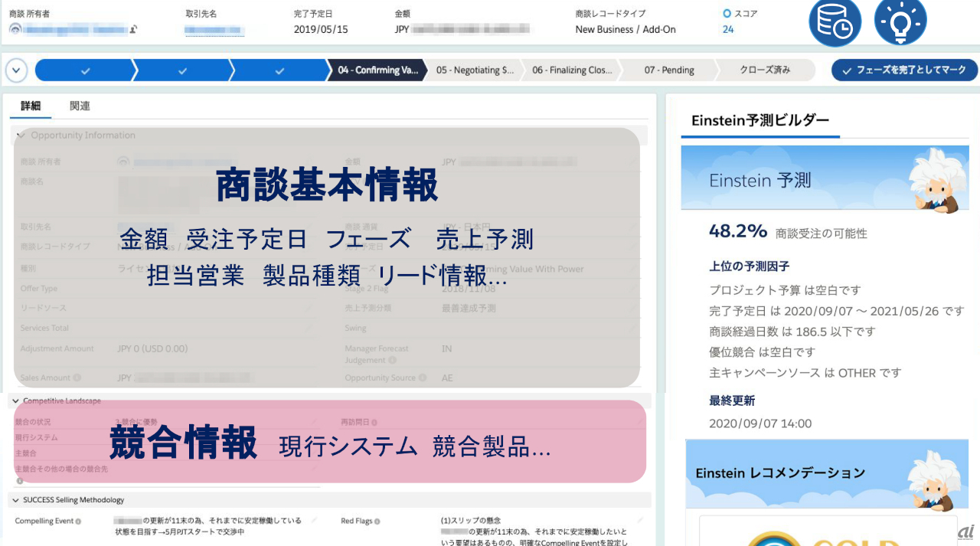Switch to the 関連 tab

coord(80,106)
